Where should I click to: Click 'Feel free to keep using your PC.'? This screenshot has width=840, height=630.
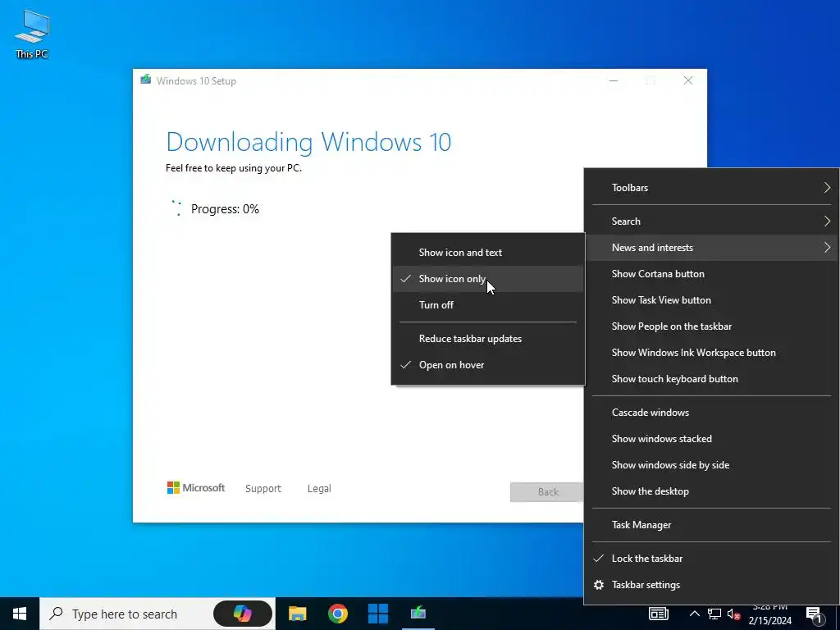point(234,168)
